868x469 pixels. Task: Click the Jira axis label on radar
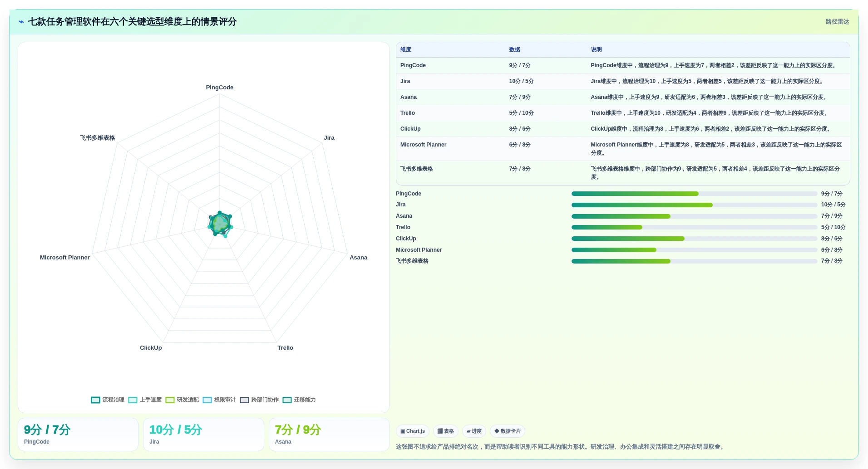[329, 138]
